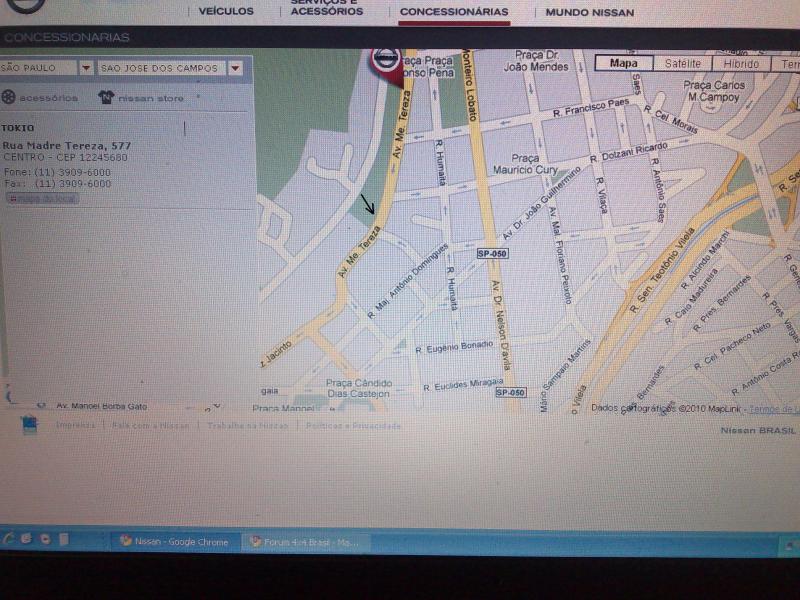The height and width of the screenshot is (600, 800).
Task: Open the acessórios filter label
Action: click(x=48, y=97)
